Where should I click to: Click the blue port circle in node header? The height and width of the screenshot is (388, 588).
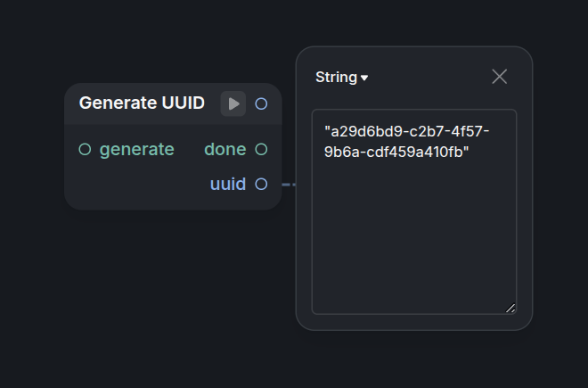point(261,103)
